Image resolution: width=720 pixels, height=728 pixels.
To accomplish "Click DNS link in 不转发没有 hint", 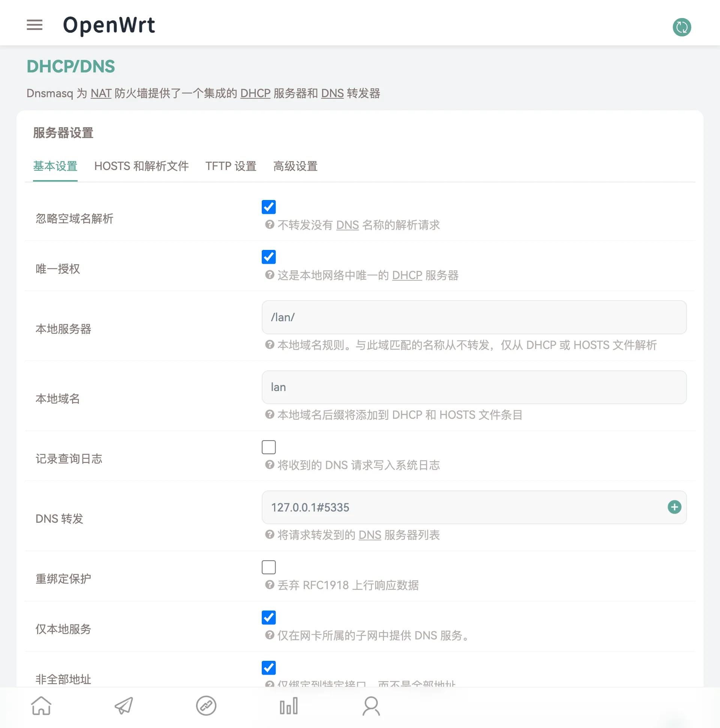I will click(347, 225).
